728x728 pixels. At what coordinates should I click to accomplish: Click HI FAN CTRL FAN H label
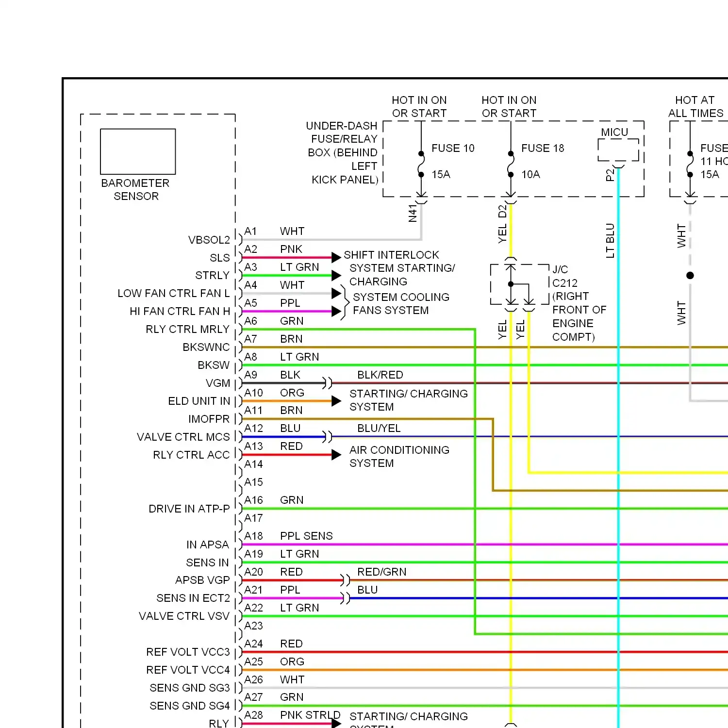pos(180,312)
